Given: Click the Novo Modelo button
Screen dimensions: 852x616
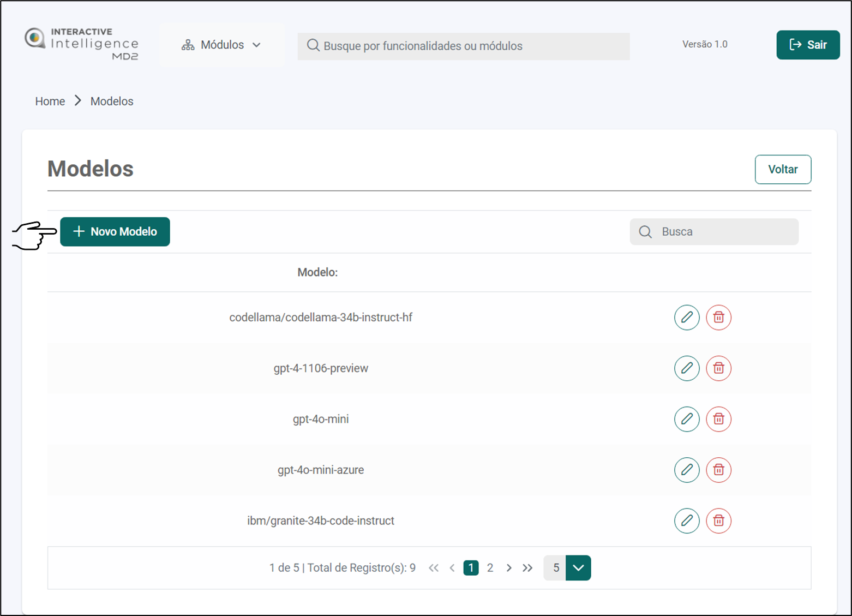Looking at the screenshot, I should (115, 232).
